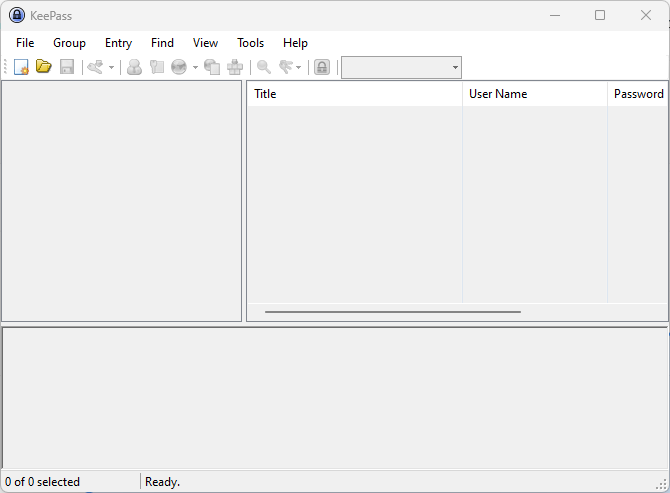Click the Open URL globe icon
The height and width of the screenshot is (493, 670).
pyautogui.click(x=179, y=67)
